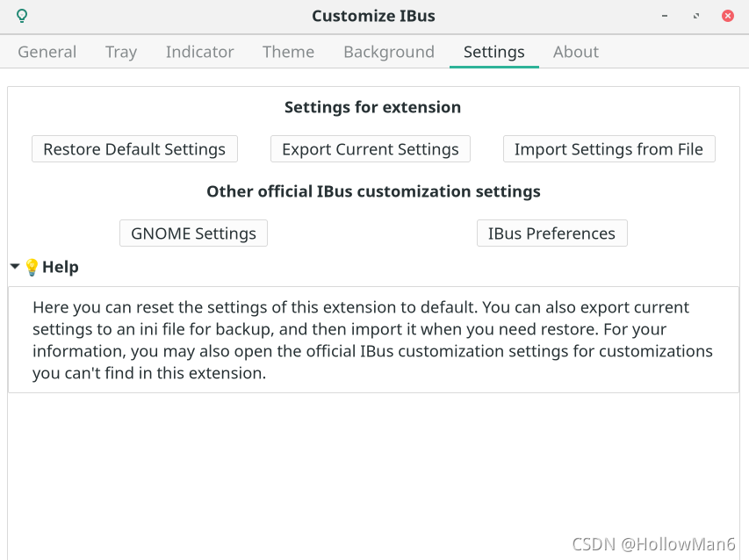The width and height of the screenshot is (749, 560).
Task: Select the active Settings tab
Action: [493, 52]
